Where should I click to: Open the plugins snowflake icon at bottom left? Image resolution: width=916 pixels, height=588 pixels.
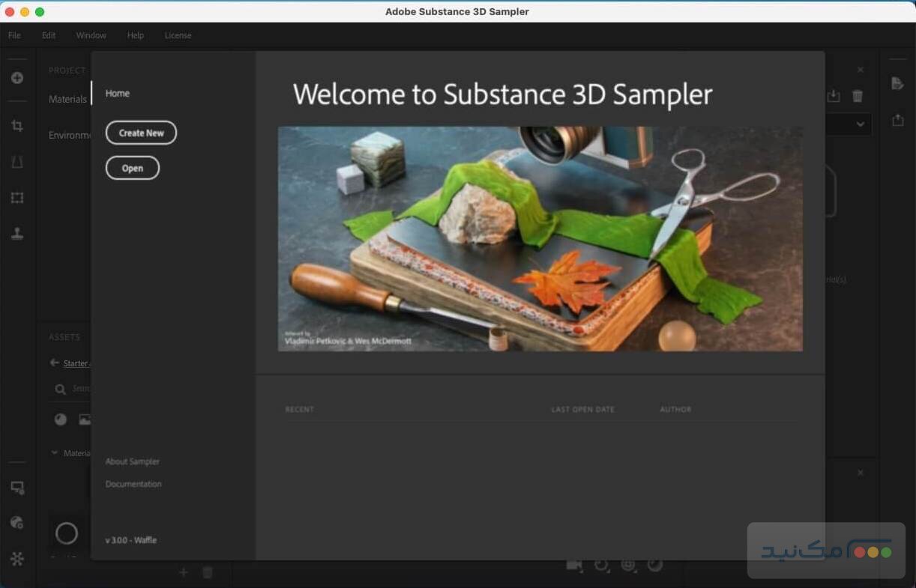[17, 559]
